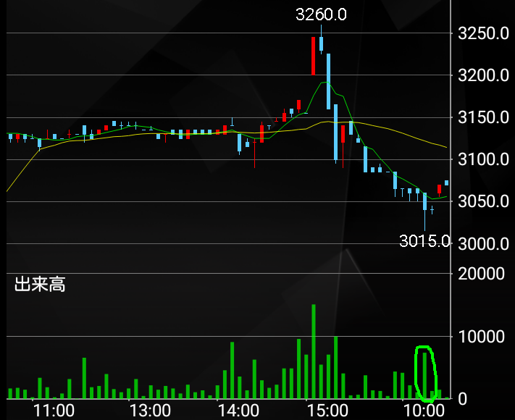The image size is (515, 420).
Task: Click the 3050.0 price axis label
Action: (483, 201)
